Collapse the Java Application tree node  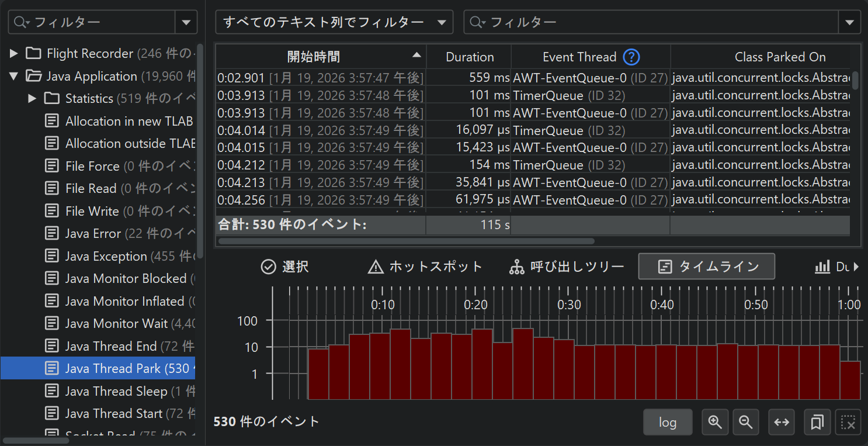14,77
